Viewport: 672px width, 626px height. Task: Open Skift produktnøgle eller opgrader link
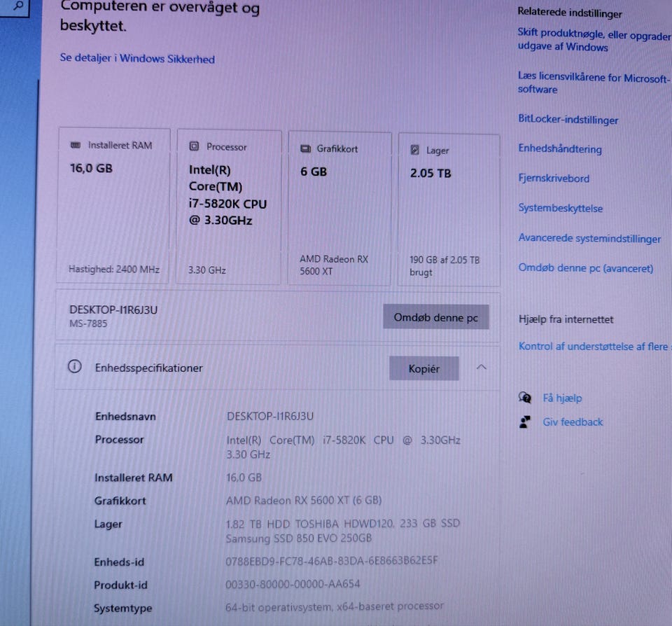(594, 40)
